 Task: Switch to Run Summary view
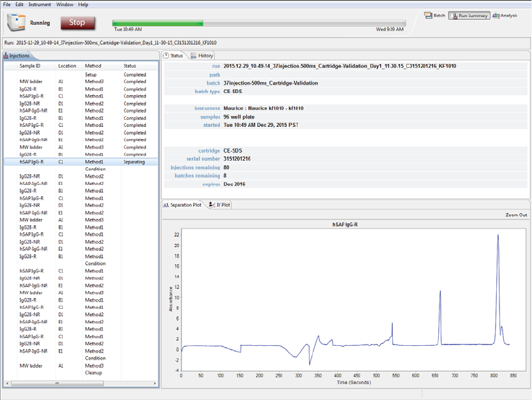469,15
